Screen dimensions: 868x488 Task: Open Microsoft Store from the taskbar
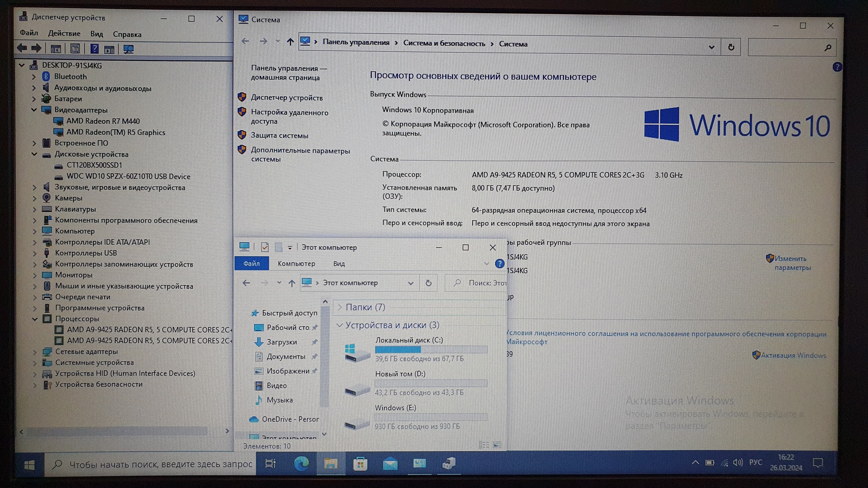[360, 463]
